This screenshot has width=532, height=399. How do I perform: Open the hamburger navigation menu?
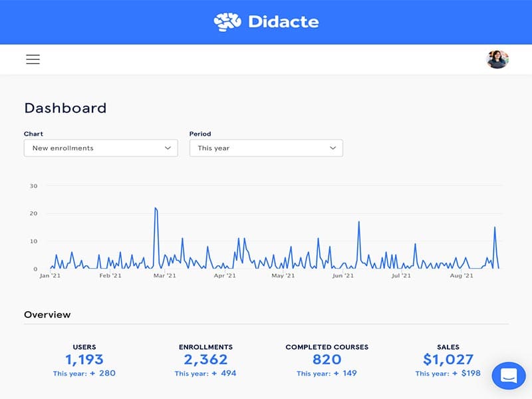tap(33, 59)
